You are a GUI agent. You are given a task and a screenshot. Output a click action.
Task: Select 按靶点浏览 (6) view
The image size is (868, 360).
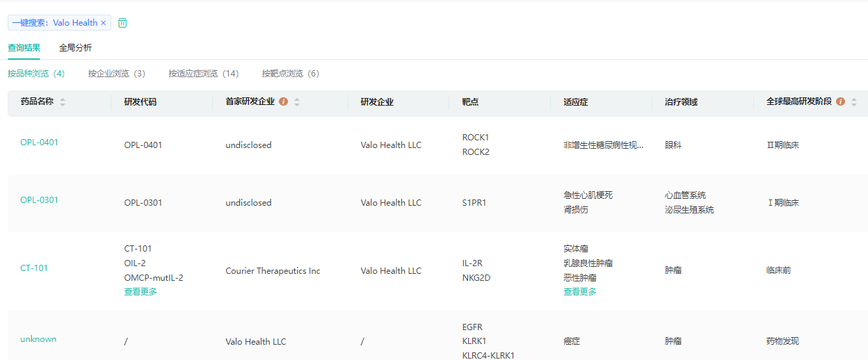[291, 74]
